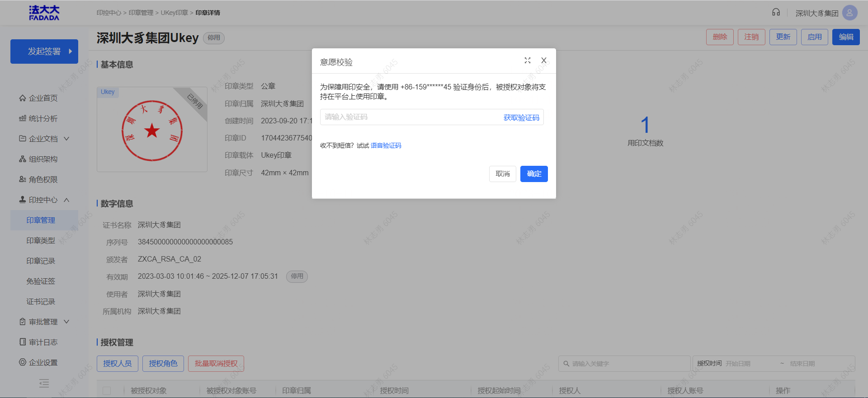This screenshot has width=868, height=398.
Task: Focus the 请输入关键字 search field
Action: pos(624,364)
